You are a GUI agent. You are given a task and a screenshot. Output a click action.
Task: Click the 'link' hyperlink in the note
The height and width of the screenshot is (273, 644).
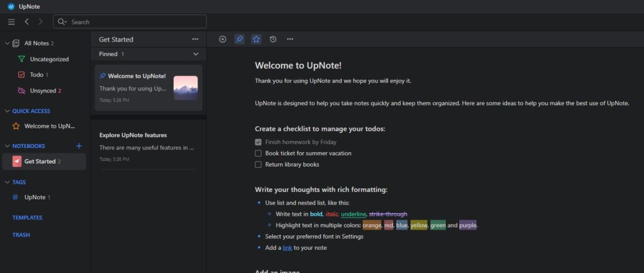point(287,248)
